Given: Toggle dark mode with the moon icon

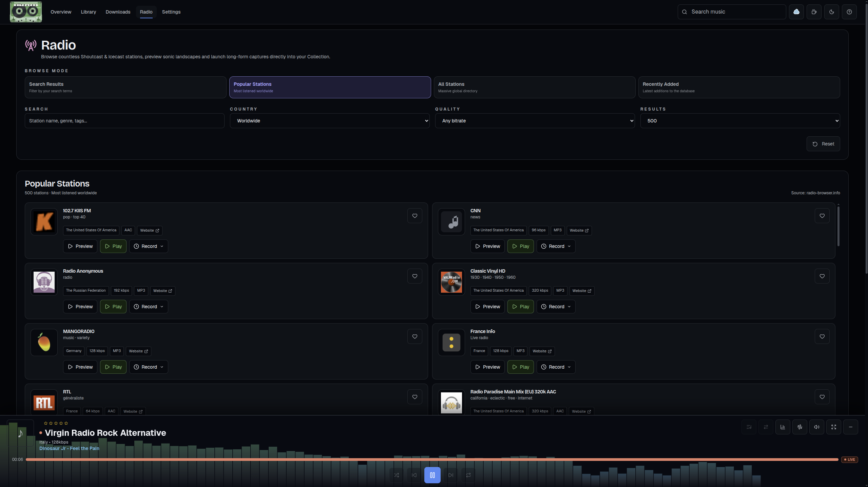Looking at the screenshot, I should pyautogui.click(x=832, y=12).
